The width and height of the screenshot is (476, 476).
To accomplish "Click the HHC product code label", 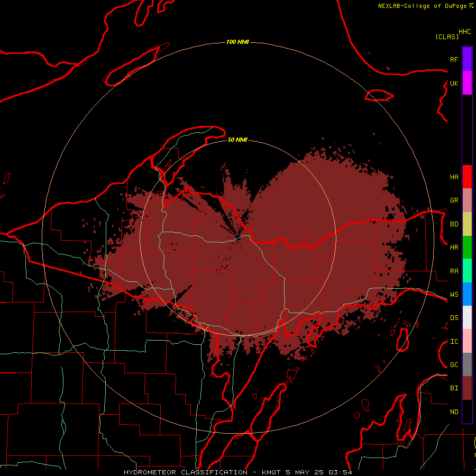I will pos(464,32).
